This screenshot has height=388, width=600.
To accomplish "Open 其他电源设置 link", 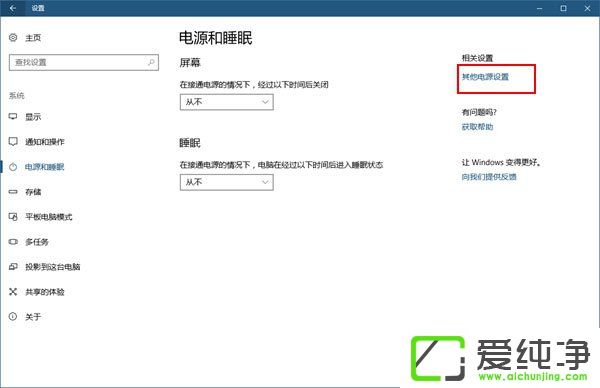I will (485, 77).
